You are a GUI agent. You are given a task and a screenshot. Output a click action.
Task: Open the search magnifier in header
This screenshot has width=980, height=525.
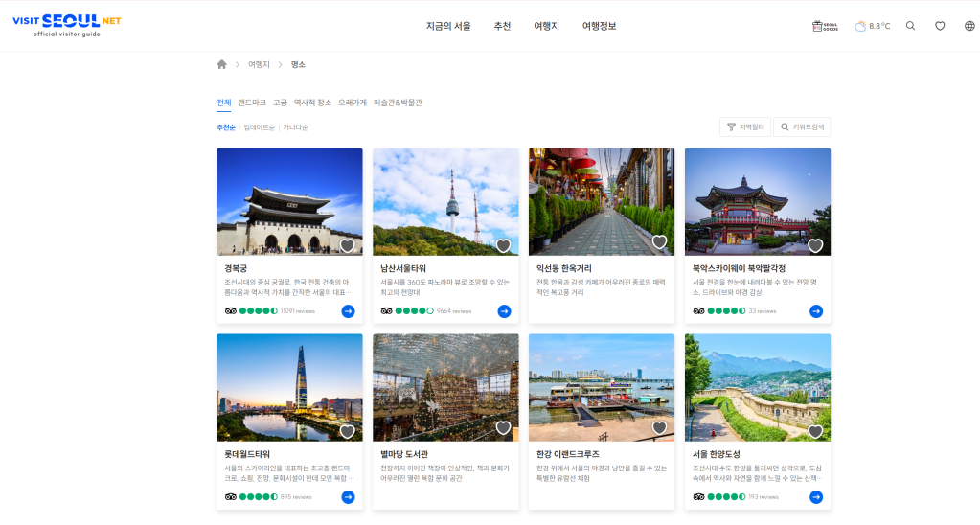[x=910, y=26]
